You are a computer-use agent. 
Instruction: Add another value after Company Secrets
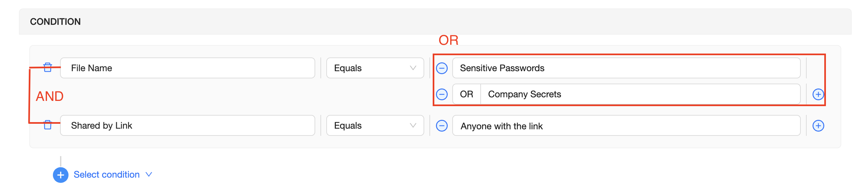[818, 94]
